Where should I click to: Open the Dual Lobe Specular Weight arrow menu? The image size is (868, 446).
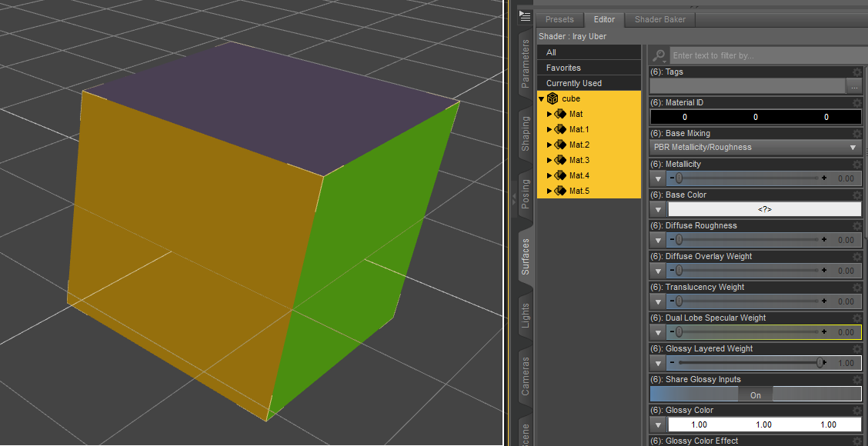click(x=658, y=332)
